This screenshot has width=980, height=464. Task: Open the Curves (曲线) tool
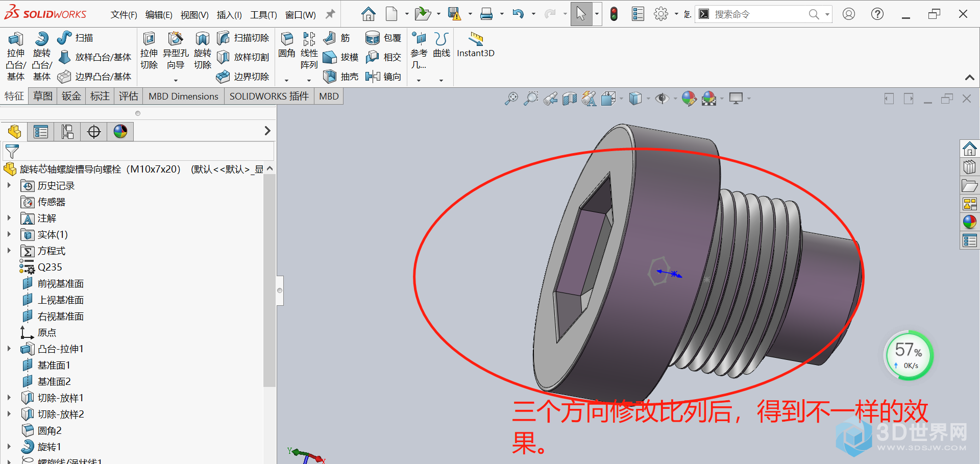point(442,45)
